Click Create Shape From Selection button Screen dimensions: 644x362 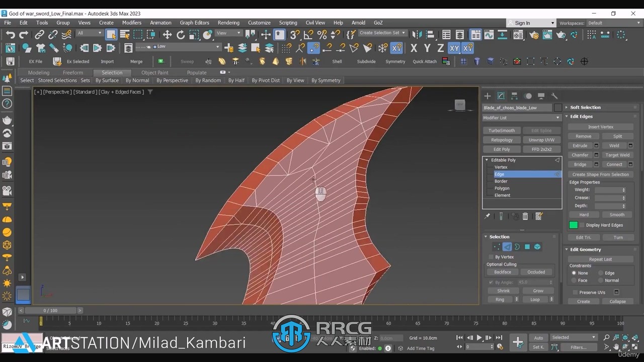tap(601, 174)
